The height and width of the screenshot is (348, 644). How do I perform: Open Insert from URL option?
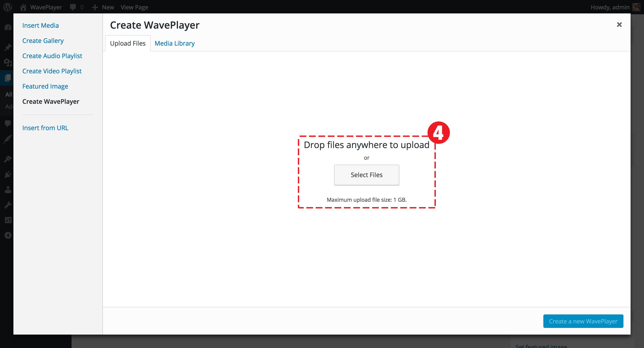coord(45,128)
